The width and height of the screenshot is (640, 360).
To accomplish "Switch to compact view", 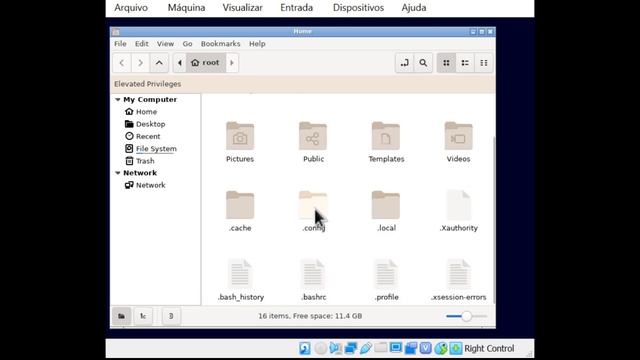I will click(484, 63).
